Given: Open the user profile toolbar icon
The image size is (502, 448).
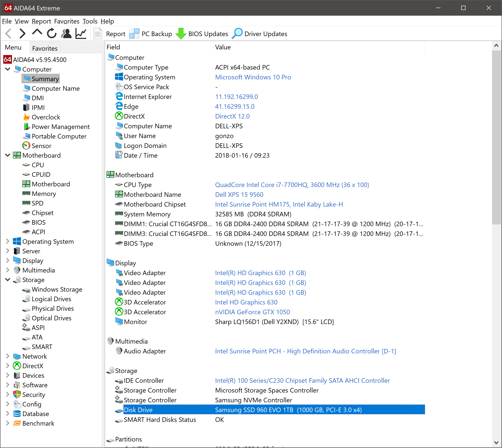Looking at the screenshot, I should 66,33.
